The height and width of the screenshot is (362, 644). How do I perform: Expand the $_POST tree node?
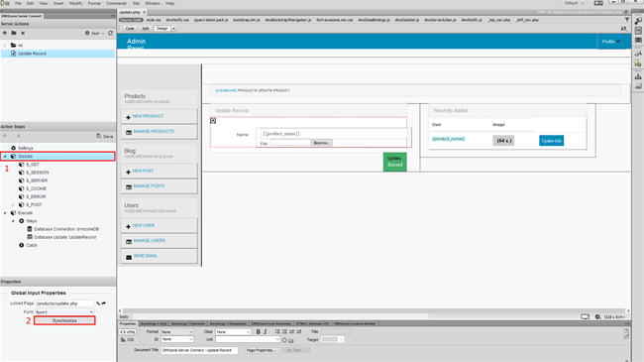pos(13,205)
